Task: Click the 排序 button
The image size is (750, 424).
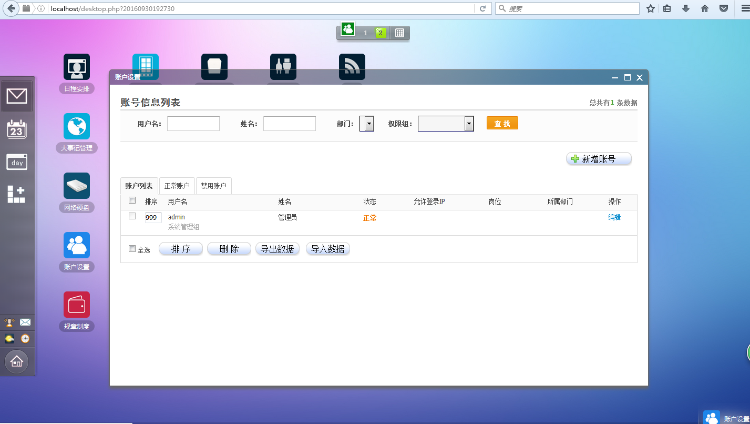Action: (181, 249)
